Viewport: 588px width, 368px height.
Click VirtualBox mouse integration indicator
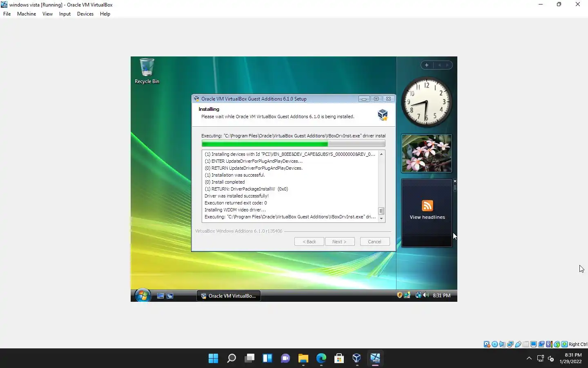click(x=557, y=344)
